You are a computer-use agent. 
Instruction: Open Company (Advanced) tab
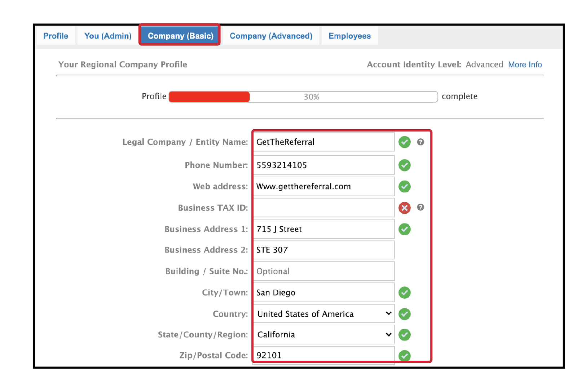point(271,36)
